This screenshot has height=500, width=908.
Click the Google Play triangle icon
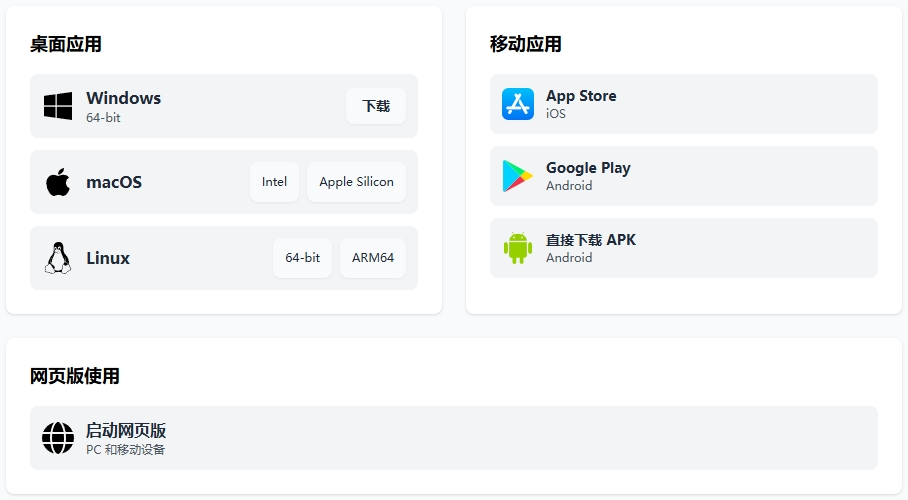pos(518,176)
